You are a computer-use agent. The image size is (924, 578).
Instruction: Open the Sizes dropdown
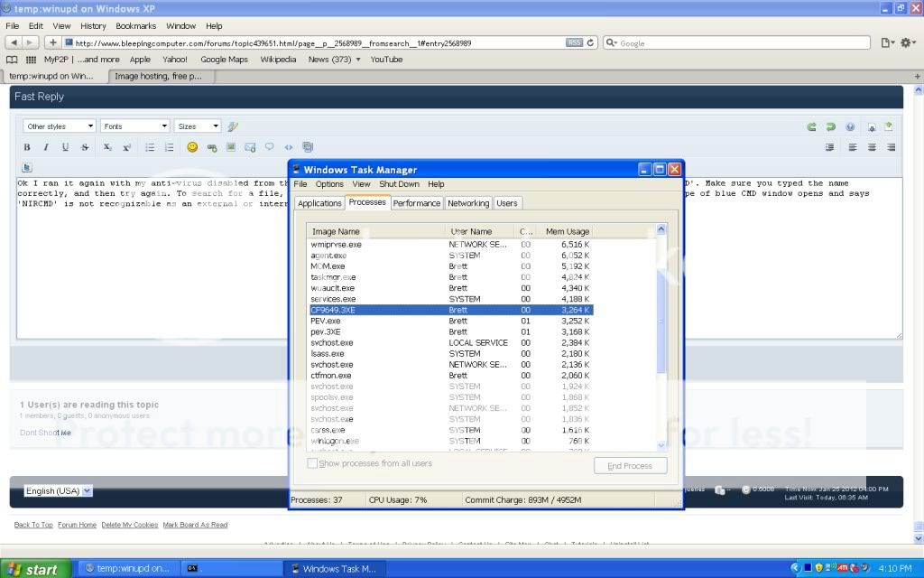198,126
